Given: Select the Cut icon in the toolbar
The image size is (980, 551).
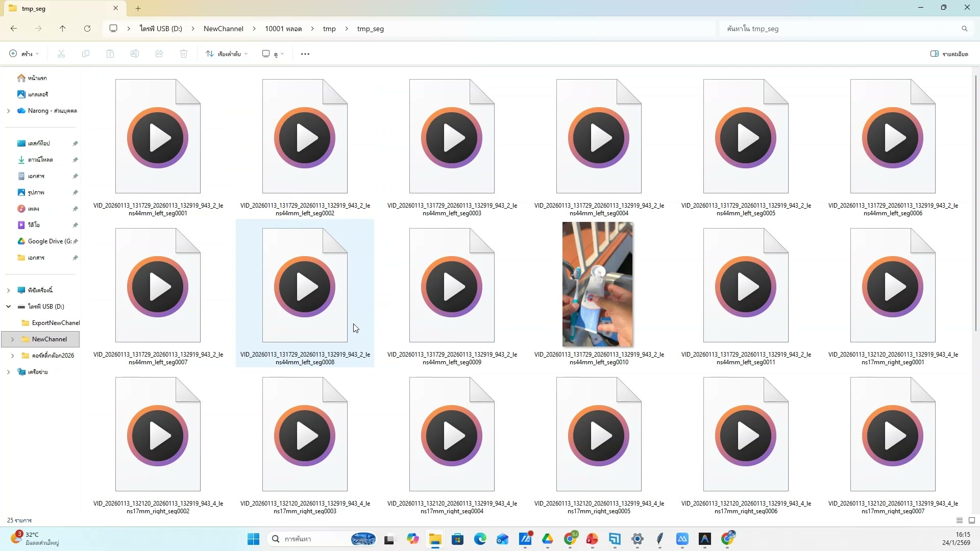Looking at the screenshot, I should point(61,54).
